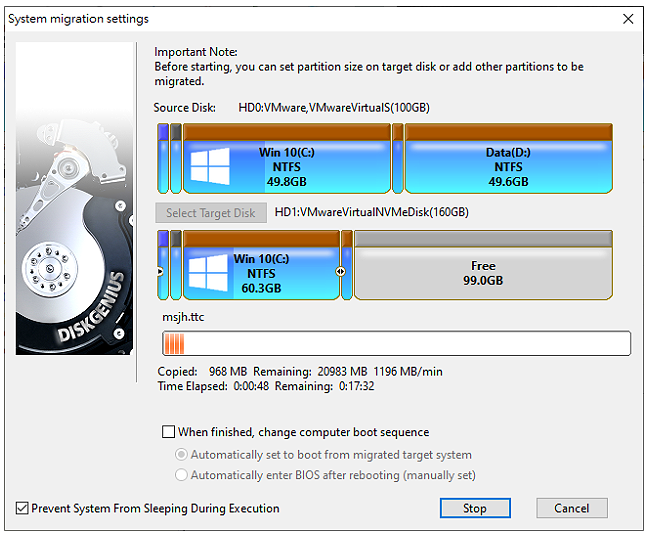The image size is (651, 541).
Task: Select source disk Win 10(C:) 49.8GB partition
Action: [287, 158]
